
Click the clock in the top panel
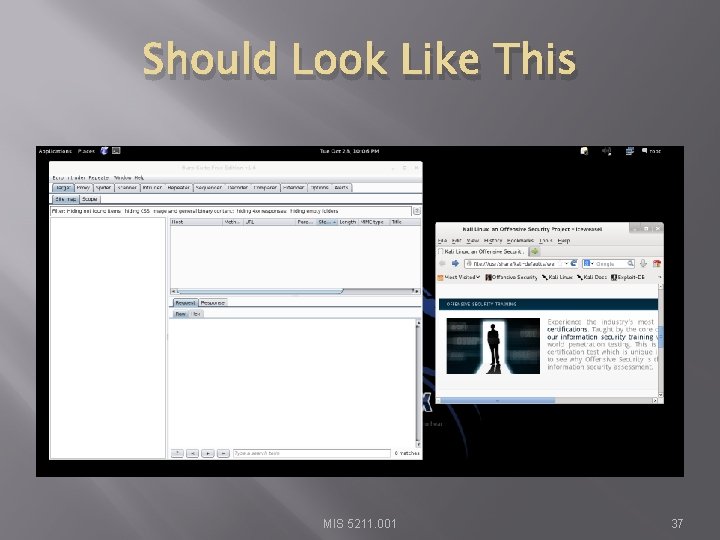pyautogui.click(x=349, y=151)
